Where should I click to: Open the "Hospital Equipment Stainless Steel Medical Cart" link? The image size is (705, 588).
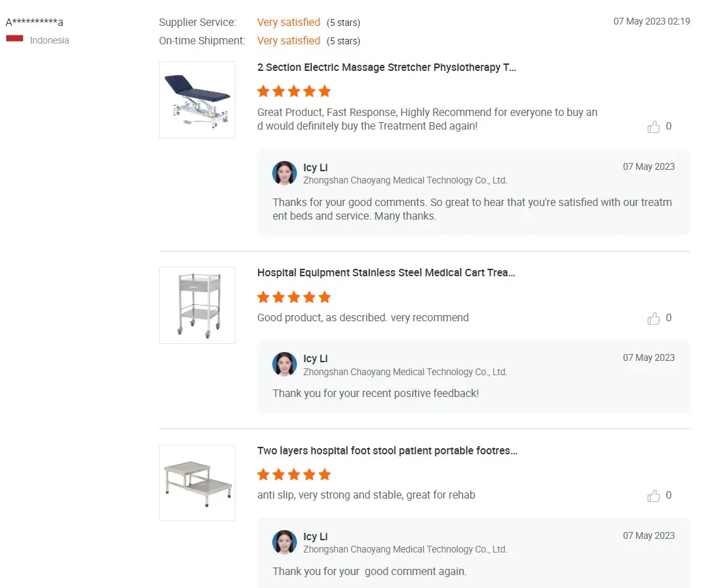(386, 273)
